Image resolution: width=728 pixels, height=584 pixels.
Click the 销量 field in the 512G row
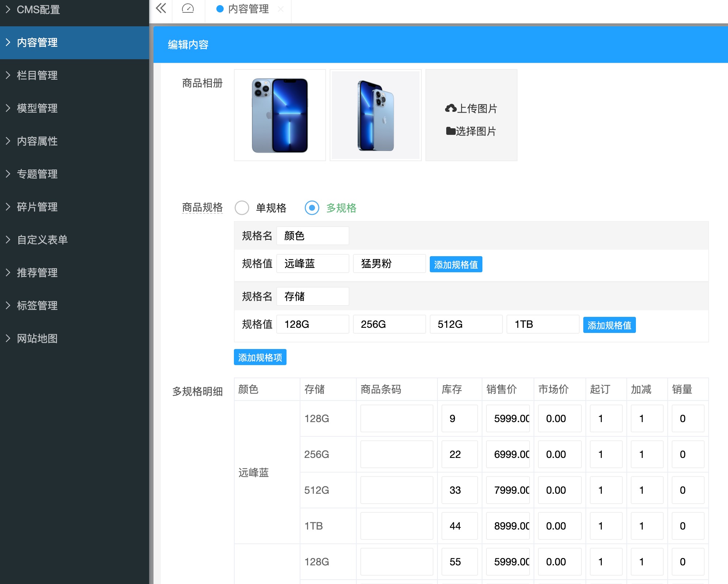688,490
